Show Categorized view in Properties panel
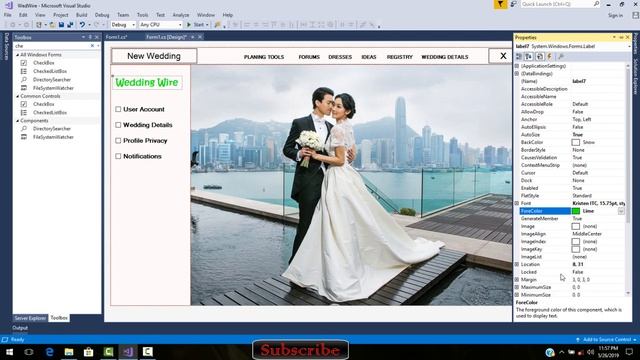 click(x=519, y=56)
